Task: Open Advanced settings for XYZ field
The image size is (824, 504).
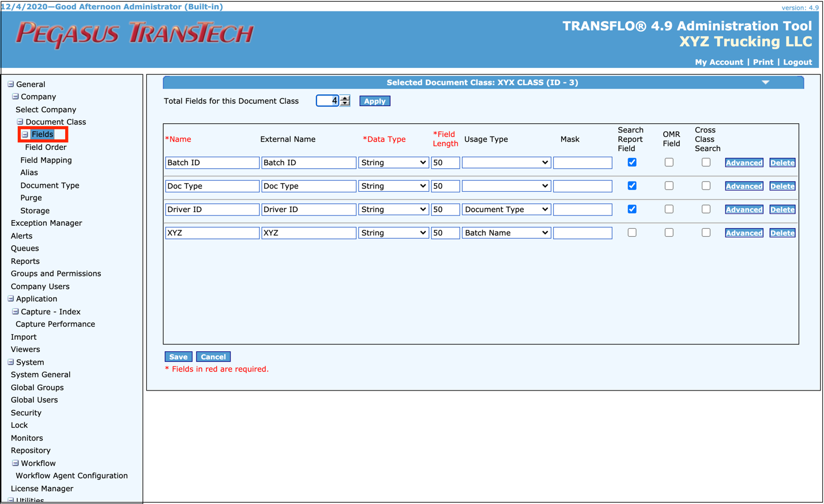Action: click(x=744, y=233)
